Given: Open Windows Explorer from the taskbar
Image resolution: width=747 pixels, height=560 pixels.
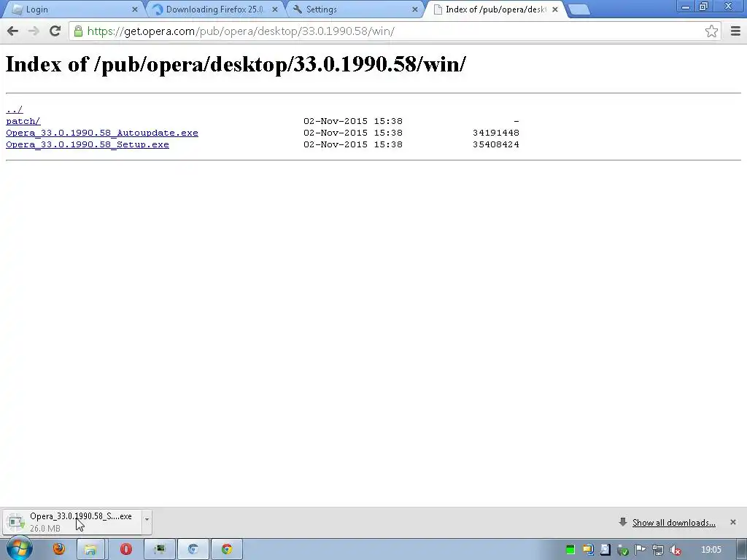Looking at the screenshot, I should click(x=90, y=549).
